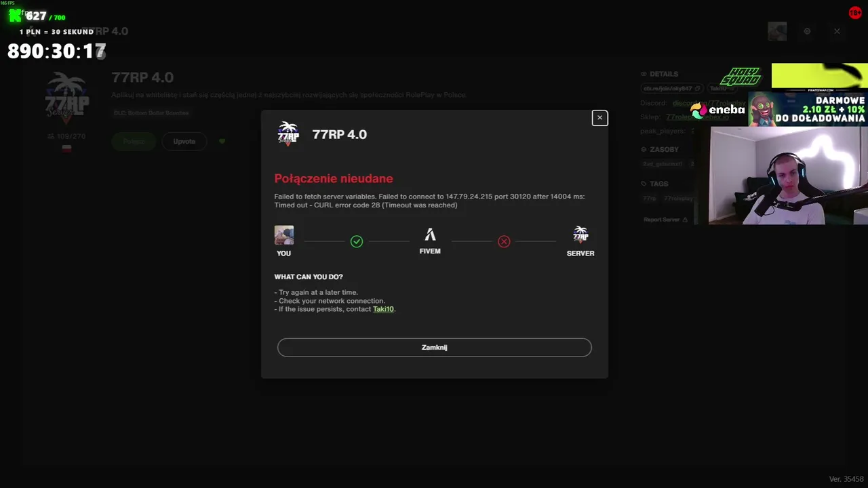Click the green checkmark status icon
Viewport: 868px width, 488px height.
[x=357, y=241]
